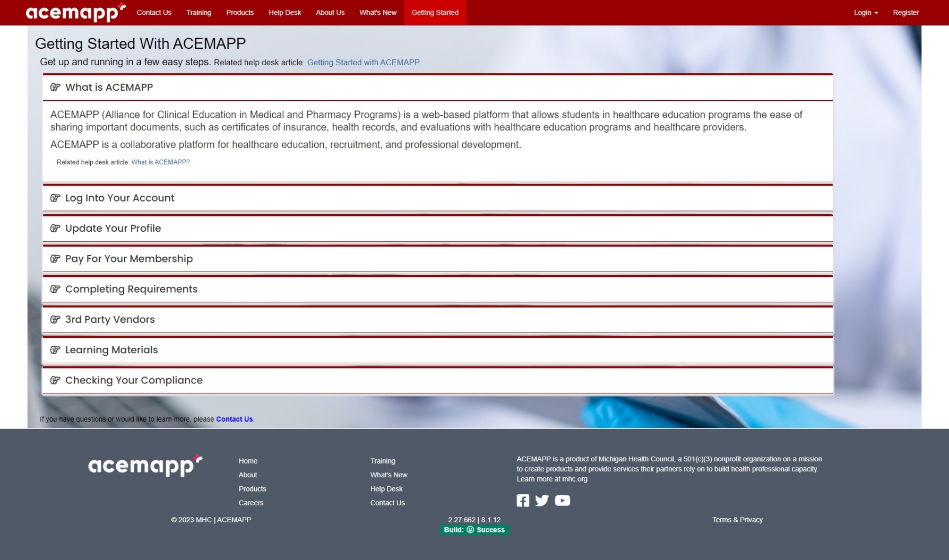Click the Build Success status badge

(474, 530)
